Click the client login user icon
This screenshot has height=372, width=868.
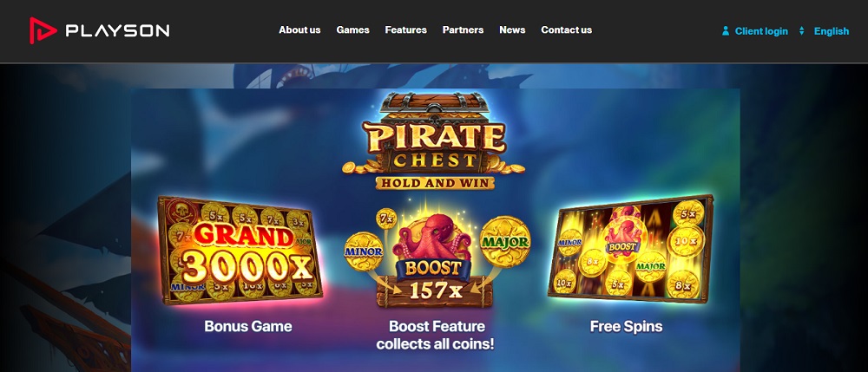[725, 31]
